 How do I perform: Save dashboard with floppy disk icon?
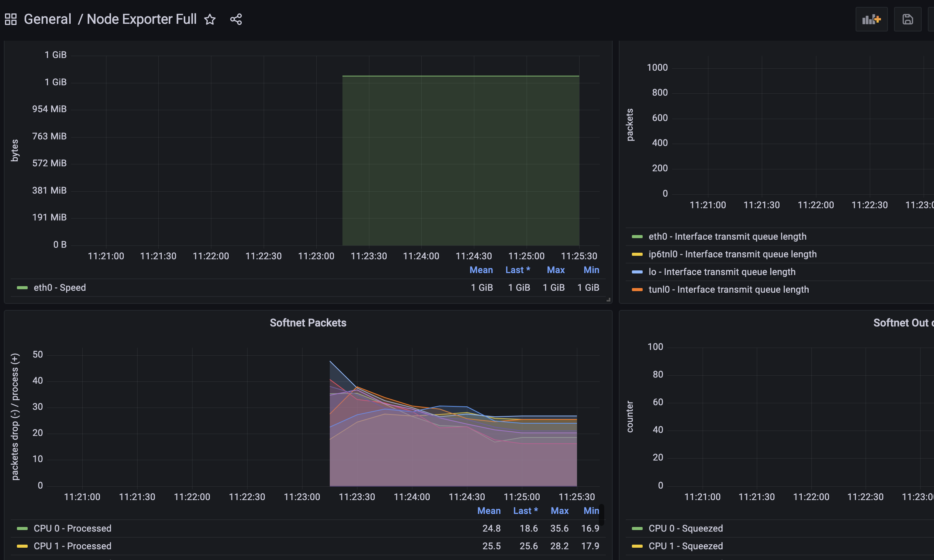coord(907,19)
